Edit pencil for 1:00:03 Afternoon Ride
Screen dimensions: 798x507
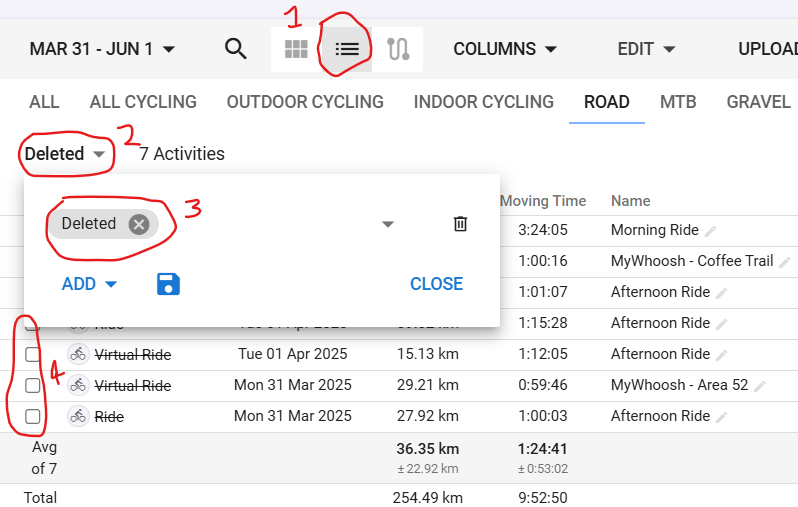pos(722,418)
